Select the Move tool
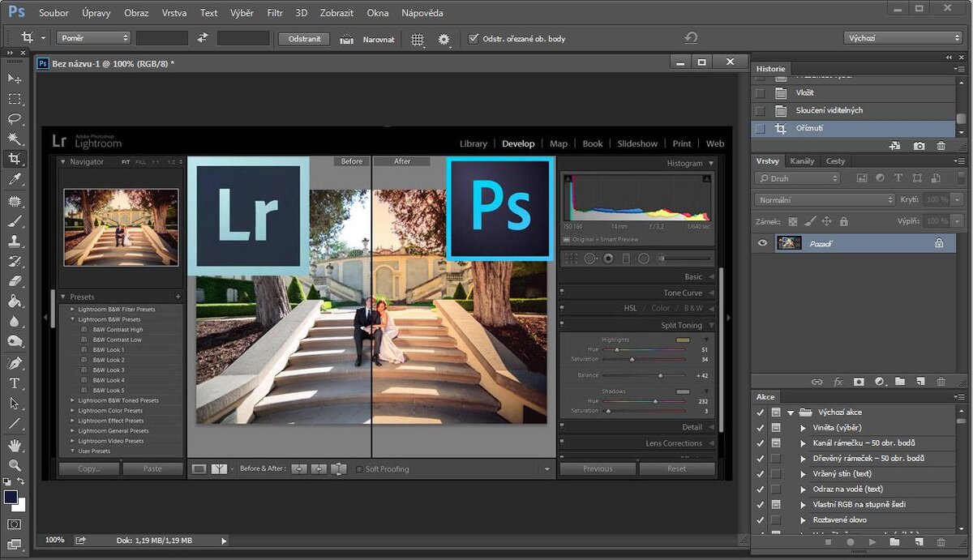Viewport: 973px width, 560px height. tap(15, 79)
